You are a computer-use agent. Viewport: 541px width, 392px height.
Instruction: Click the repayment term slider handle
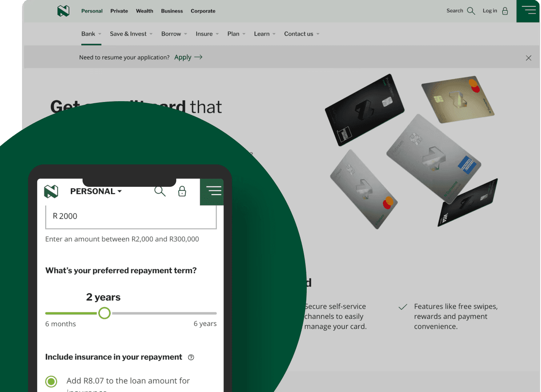tap(105, 313)
